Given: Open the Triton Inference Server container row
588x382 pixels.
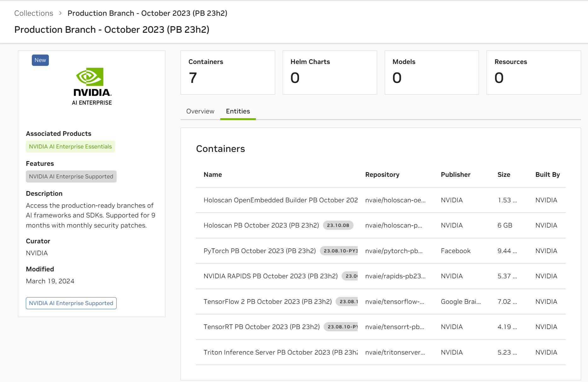Looking at the screenshot, I should 381,352.
